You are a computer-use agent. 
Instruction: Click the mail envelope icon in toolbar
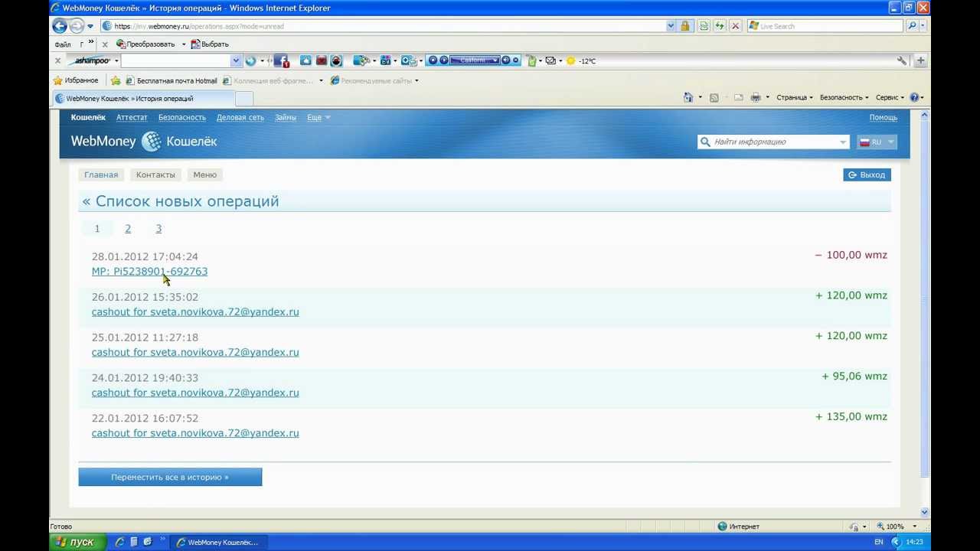click(x=550, y=60)
